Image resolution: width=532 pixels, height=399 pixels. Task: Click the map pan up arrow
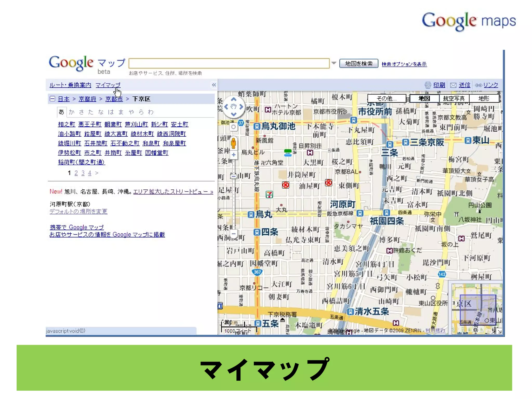click(234, 99)
